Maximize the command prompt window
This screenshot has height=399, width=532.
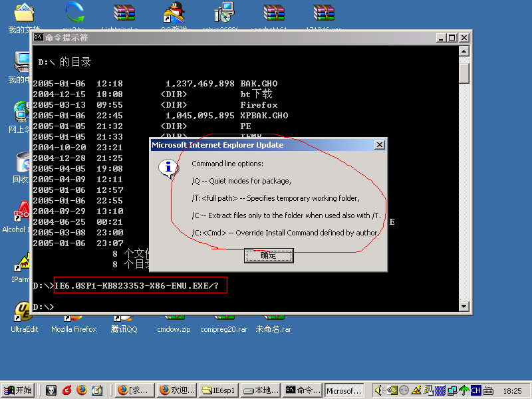pyautogui.click(x=452, y=38)
